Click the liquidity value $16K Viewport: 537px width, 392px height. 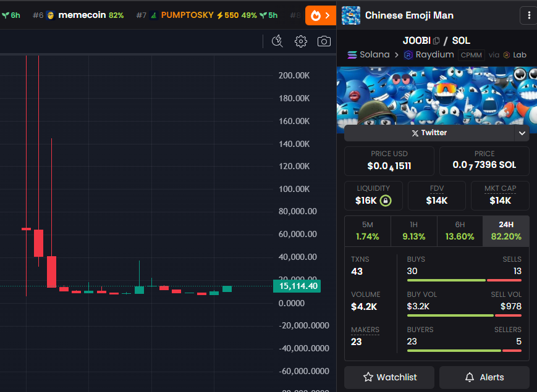click(366, 201)
